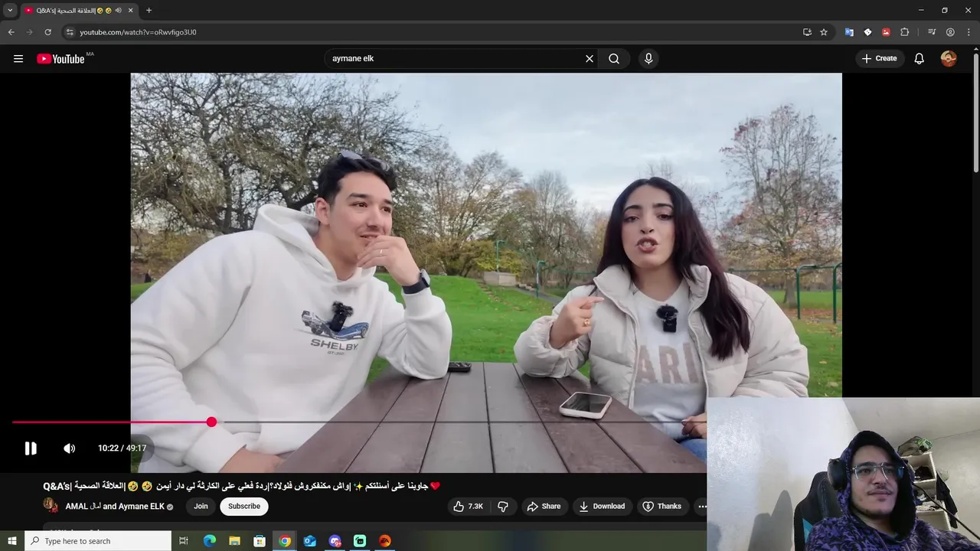Open the Extensions puzzle menu

[x=905, y=32]
